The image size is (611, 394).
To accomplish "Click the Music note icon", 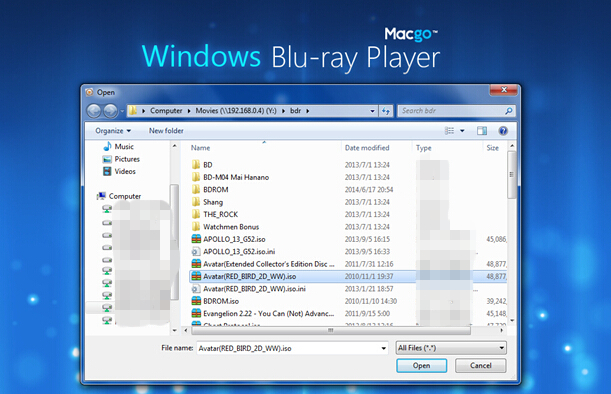I will coord(107,147).
